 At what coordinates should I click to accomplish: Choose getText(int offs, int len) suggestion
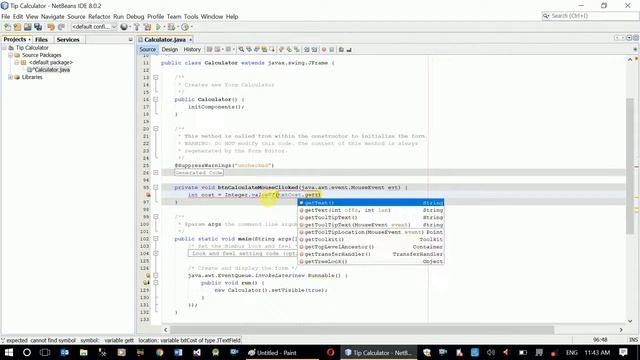click(x=370, y=210)
